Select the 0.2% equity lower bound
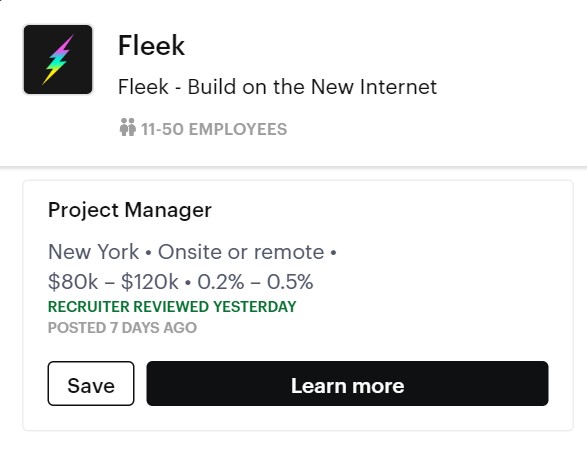 coord(220,281)
